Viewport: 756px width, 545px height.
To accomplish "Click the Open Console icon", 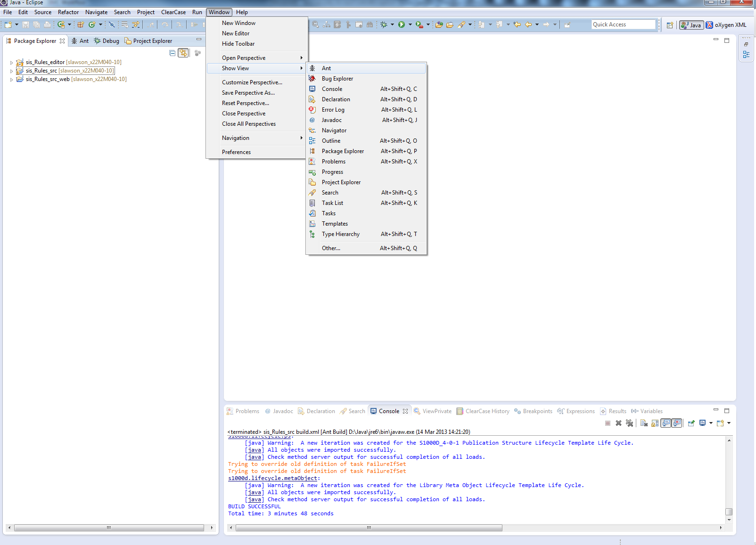I will click(720, 423).
